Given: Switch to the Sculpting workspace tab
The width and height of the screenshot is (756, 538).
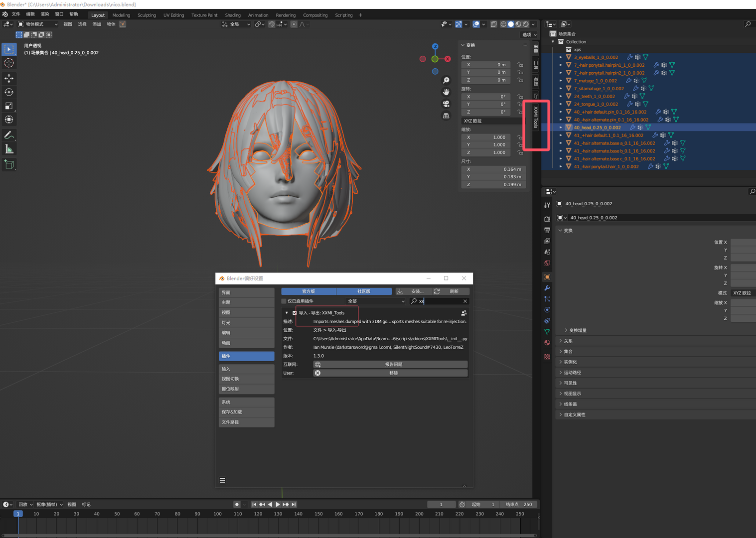Looking at the screenshot, I should click(x=147, y=15).
